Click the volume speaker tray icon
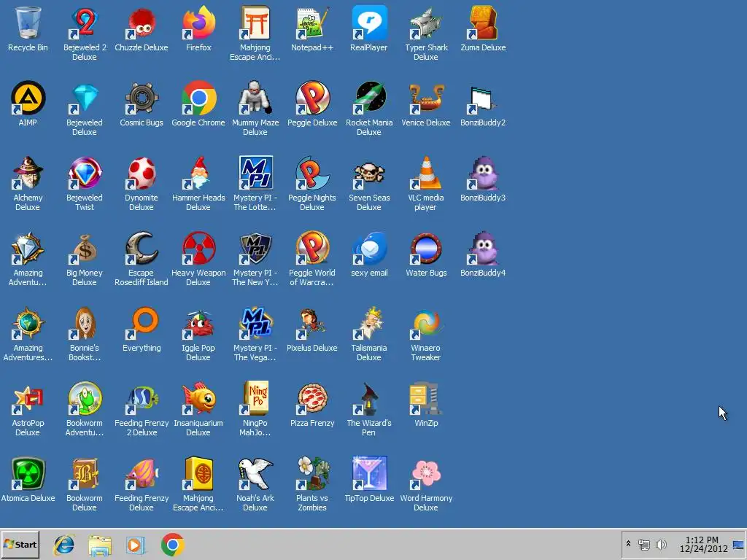 tap(661, 544)
